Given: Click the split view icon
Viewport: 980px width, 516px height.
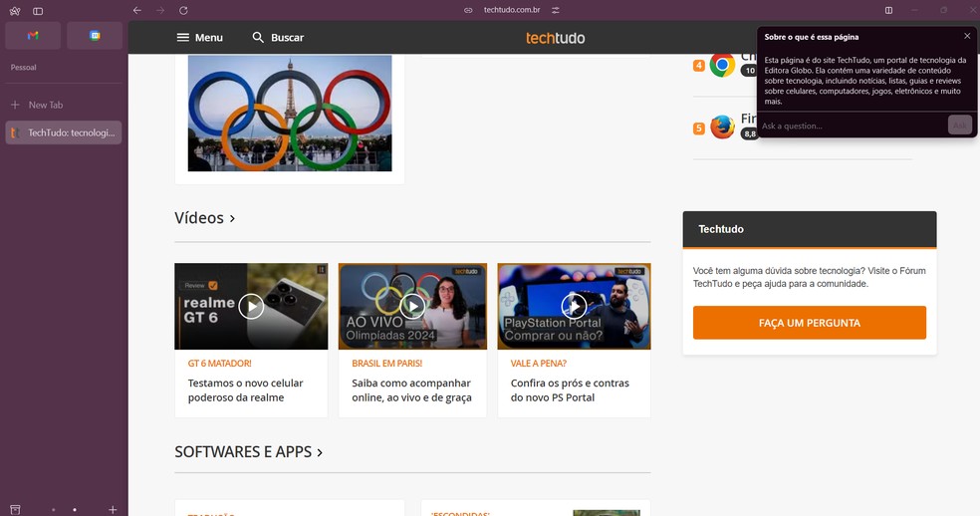Looking at the screenshot, I should click(x=888, y=10).
